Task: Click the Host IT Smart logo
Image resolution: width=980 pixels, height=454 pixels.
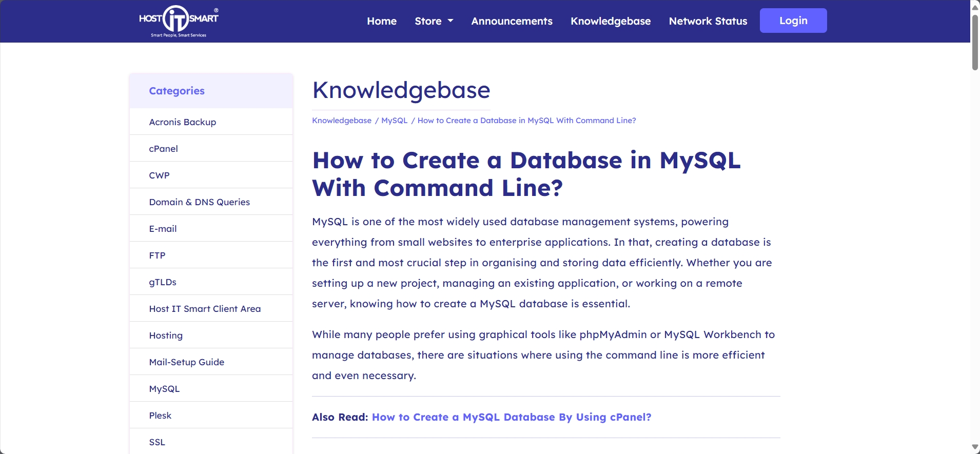Action: click(x=179, y=21)
